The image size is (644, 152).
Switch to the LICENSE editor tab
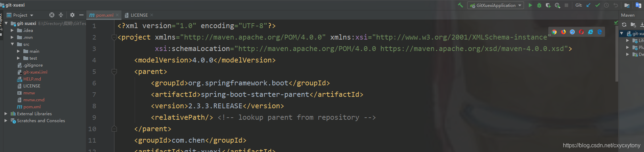click(139, 15)
